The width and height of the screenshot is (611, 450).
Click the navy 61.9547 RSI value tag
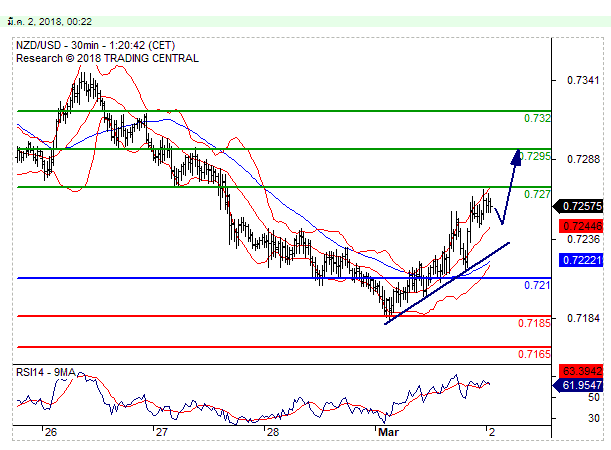[x=578, y=385]
